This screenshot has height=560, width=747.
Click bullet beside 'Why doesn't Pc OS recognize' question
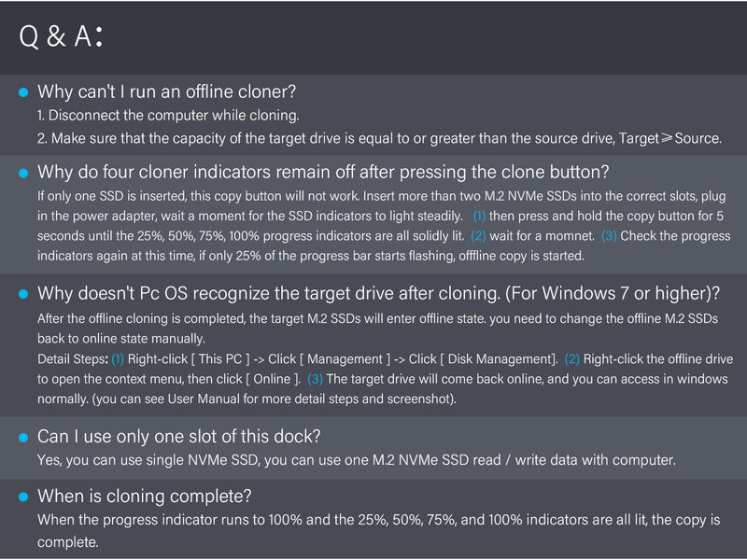(x=23, y=294)
